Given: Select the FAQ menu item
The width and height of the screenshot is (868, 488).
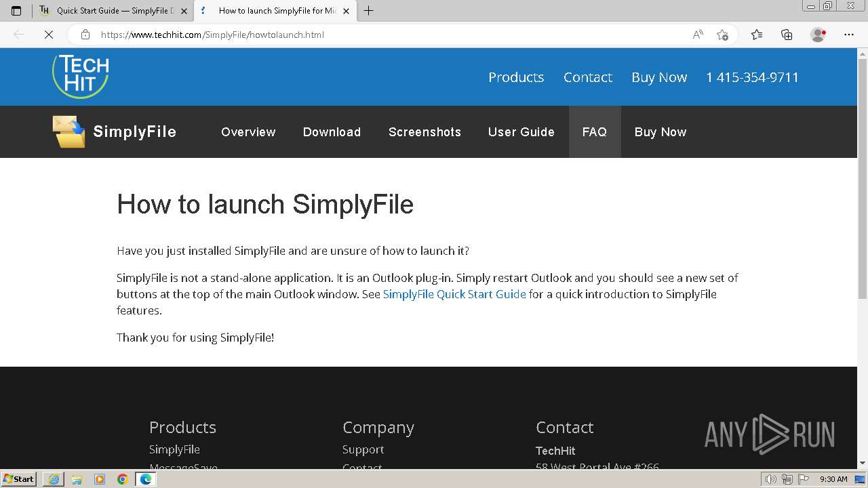Looking at the screenshot, I should pos(595,132).
